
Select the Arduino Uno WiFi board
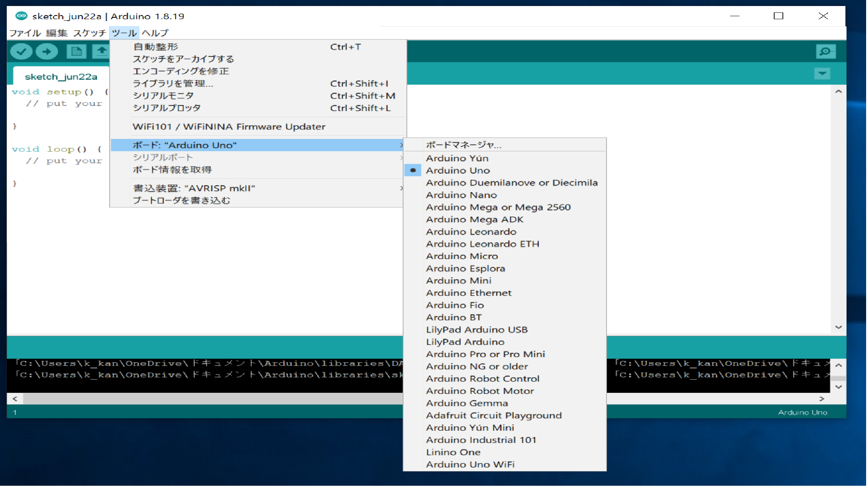pos(505,465)
